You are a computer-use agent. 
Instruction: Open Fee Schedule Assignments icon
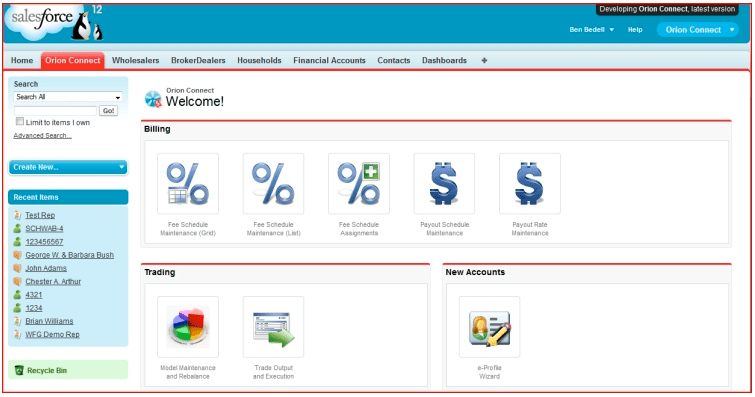(359, 184)
